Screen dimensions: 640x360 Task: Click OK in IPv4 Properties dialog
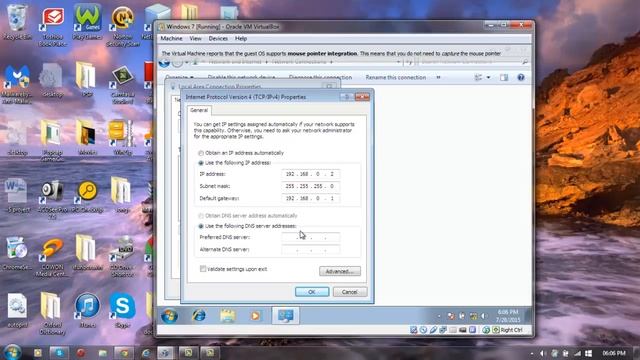[x=312, y=292]
